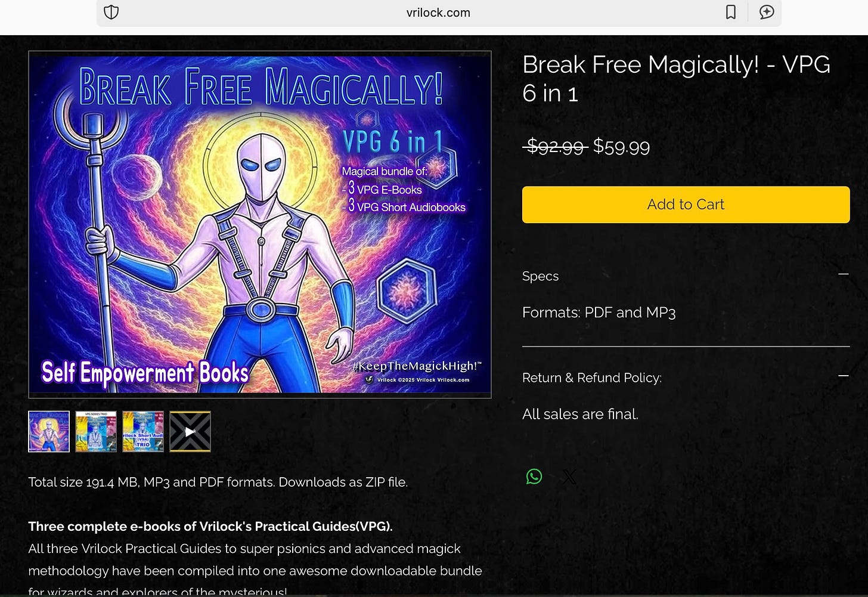Click the Formats: PDF and MP3 text
Viewport: 868px width, 597px height.
pos(599,313)
